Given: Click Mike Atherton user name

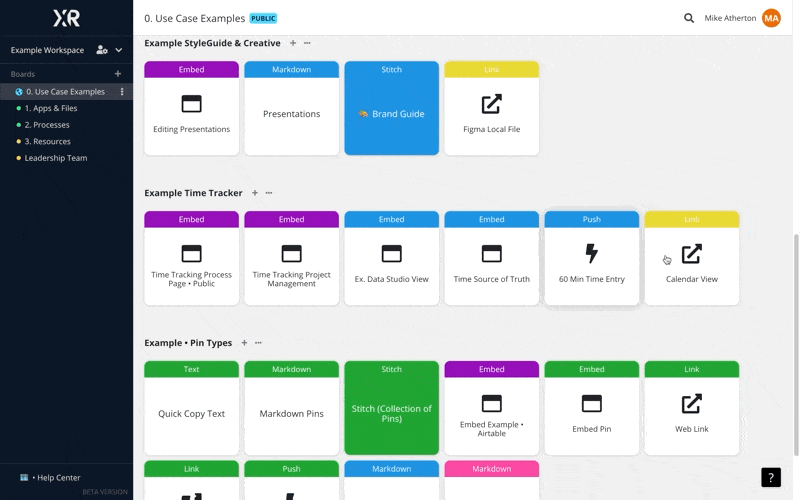Looking at the screenshot, I should [730, 18].
